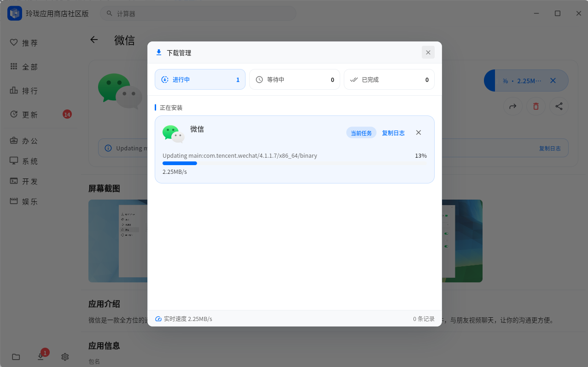Click the clock icon on the 等待中 tab
The width and height of the screenshot is (588, 367).
259,80
